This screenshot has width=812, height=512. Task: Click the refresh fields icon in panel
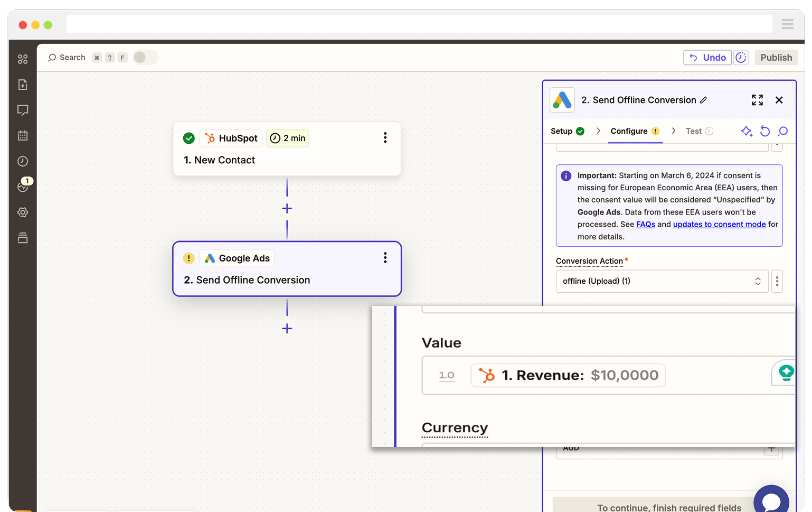point(765,131)
